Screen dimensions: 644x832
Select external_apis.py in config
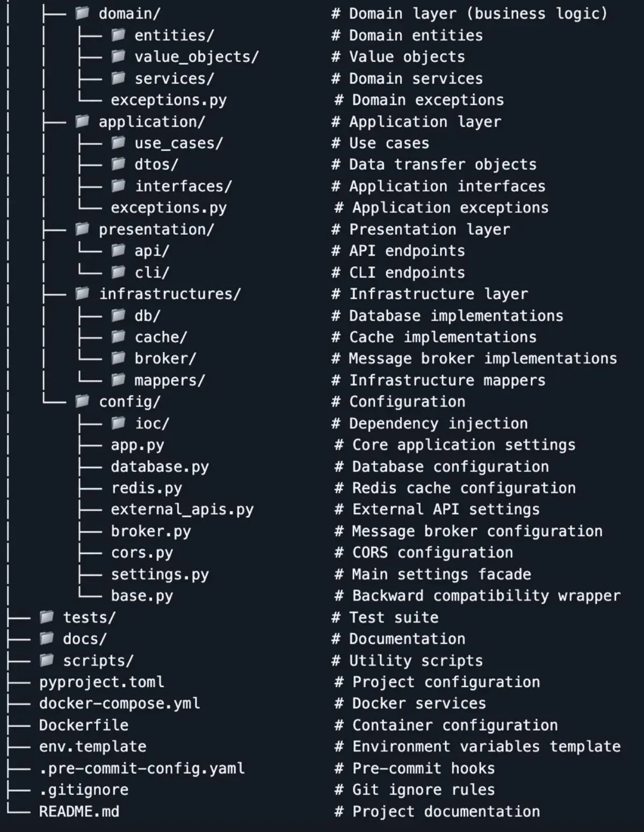pyautogui.click(x=182, y=509)
